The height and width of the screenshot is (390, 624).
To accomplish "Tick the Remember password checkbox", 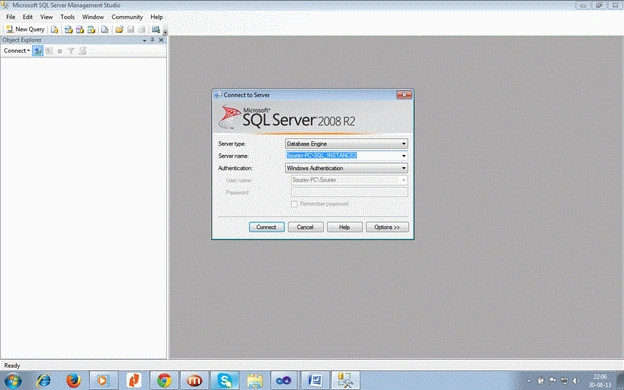I will [294, 204].
